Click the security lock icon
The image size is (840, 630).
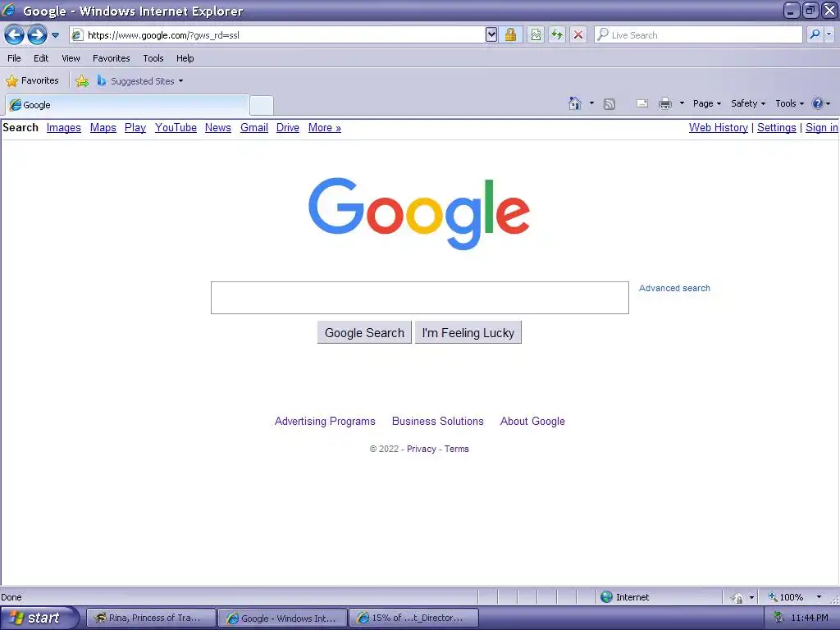point(510,35)
